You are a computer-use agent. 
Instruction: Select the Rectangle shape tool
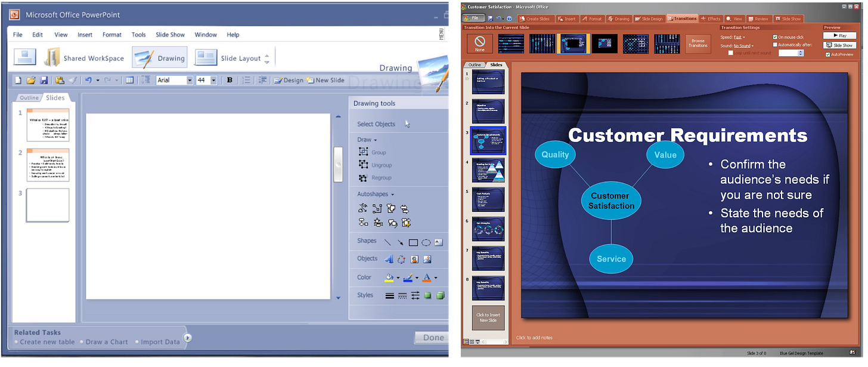coord(413,242)
